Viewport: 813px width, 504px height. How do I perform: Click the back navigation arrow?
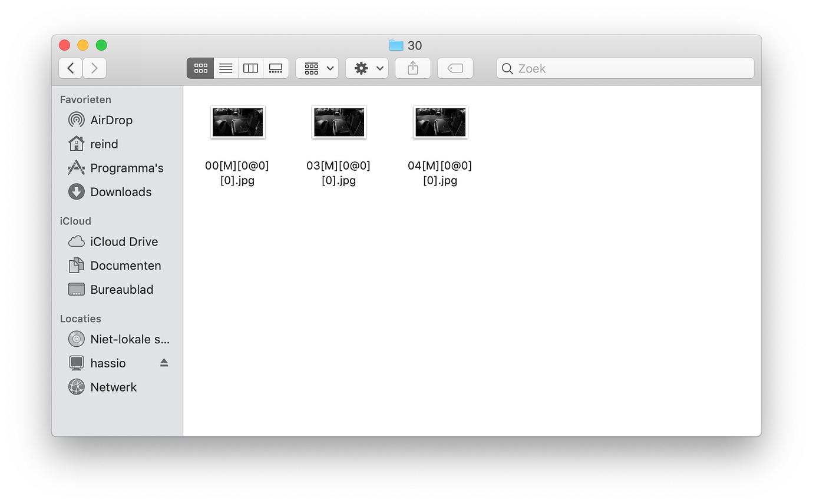click(70, 68)
